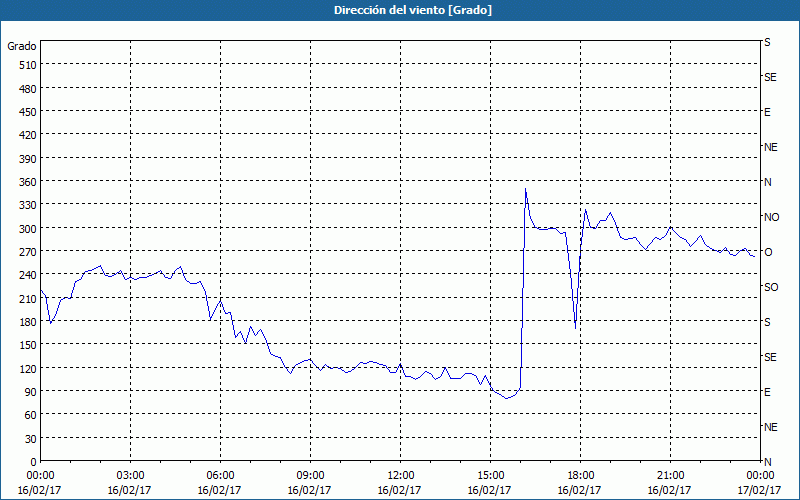Click the 17/02/17 date label
800x500 pixels.
click(759, 490)
